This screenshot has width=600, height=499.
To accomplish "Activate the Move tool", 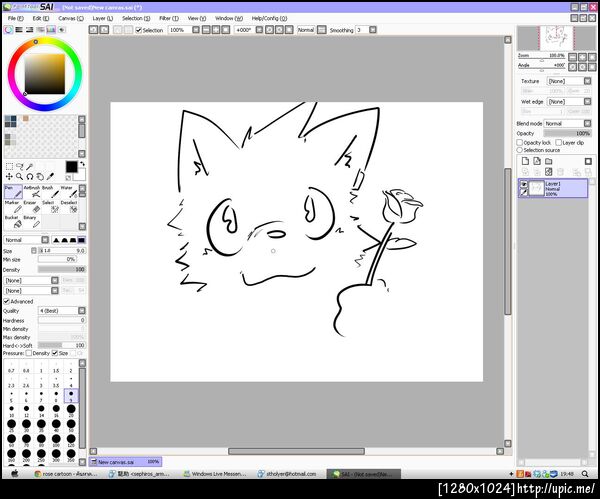I will click(9, 176).
